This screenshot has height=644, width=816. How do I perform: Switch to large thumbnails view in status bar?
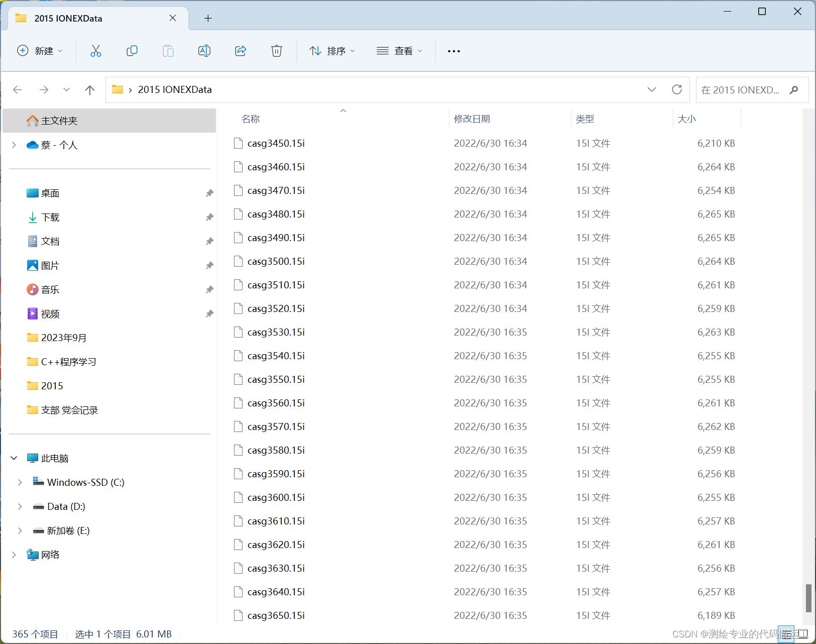pos(802,634)
